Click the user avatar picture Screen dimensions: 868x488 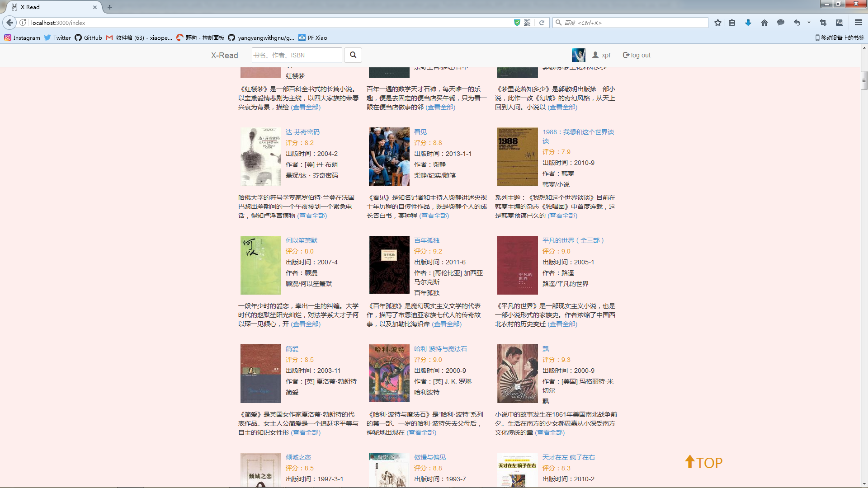click(578, 55)
